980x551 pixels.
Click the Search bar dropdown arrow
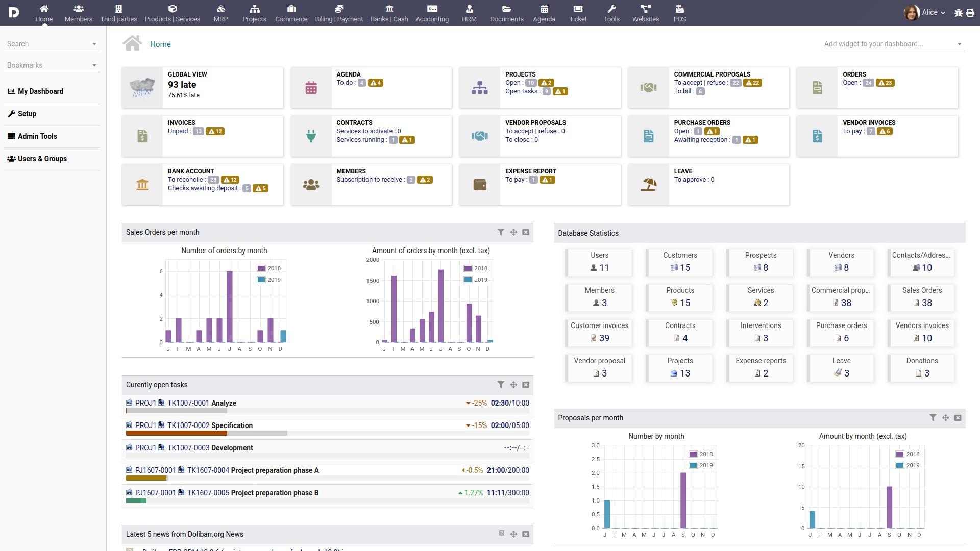pyautogui.click(x=94, y=43)
